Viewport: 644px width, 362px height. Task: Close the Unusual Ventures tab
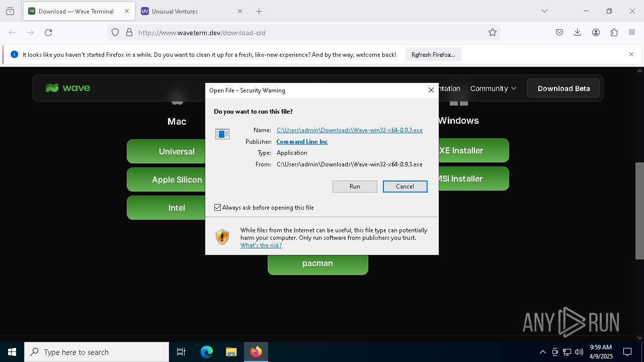pos(240,11)
